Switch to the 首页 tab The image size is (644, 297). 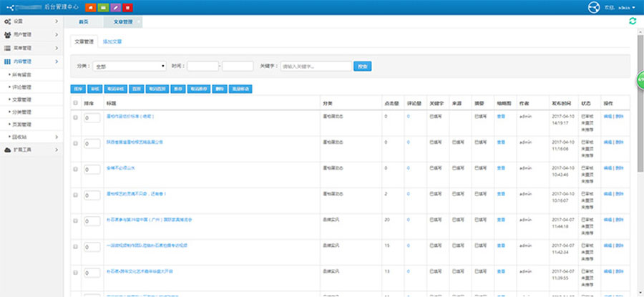(x=84, y=22)
